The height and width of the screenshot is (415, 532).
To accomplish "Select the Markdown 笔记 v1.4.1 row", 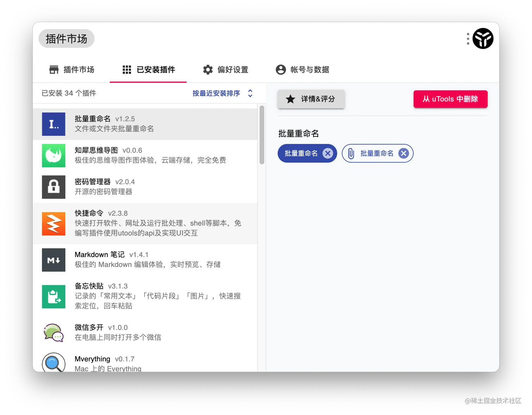I will [x=145, y=260].
